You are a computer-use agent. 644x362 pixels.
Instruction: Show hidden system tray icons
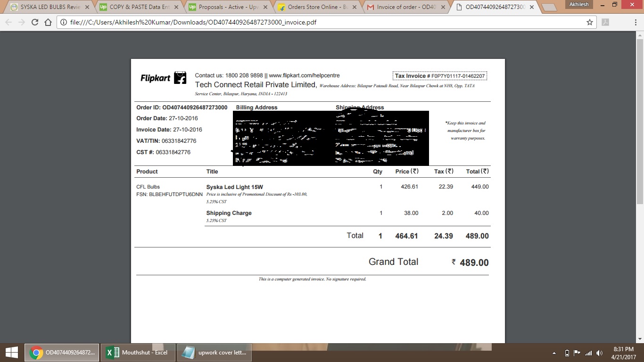pyautogui.click(x=554, y=353)
